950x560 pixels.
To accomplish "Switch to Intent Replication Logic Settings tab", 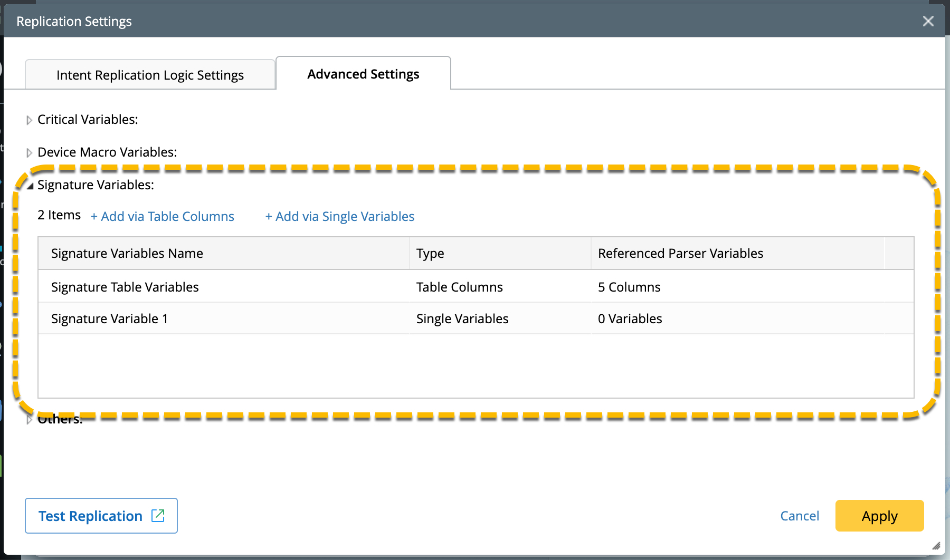I will (150, 75).
